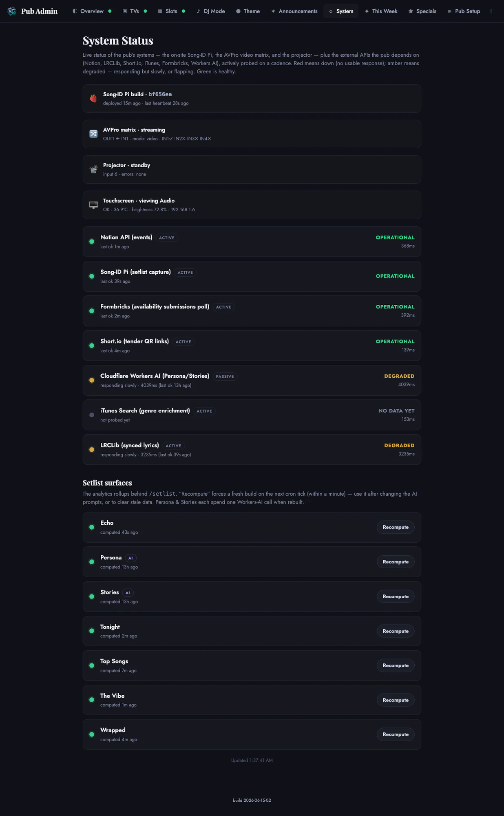Click the amber status dot for Cloudflare Workers AI
This screenshot has width=504, height=816.
(x=92, y=380)
